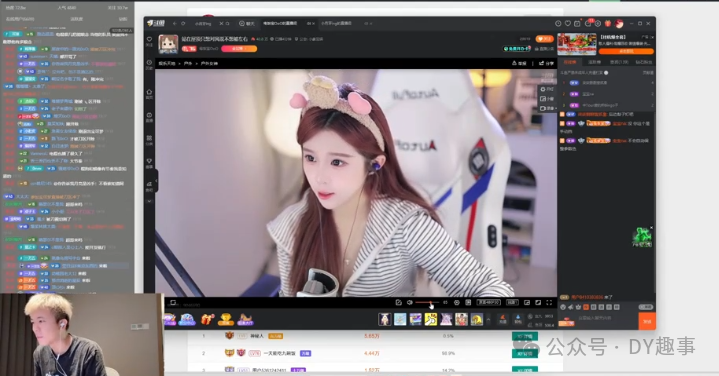Select the yellow gift thumbnail in gift list
Image resolution: width=719 pixels, height=376 pixels.
pos(431,319)
